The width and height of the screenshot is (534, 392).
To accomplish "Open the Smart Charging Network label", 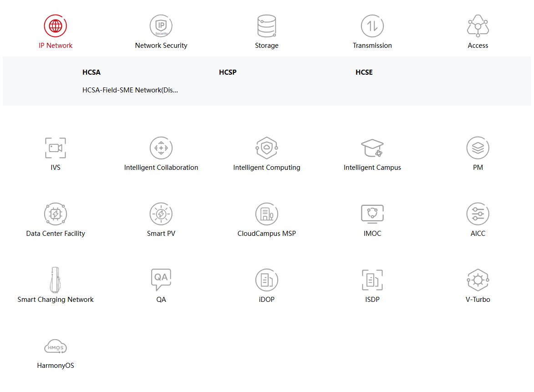I will pyautogui.click(x=56, y=300).
